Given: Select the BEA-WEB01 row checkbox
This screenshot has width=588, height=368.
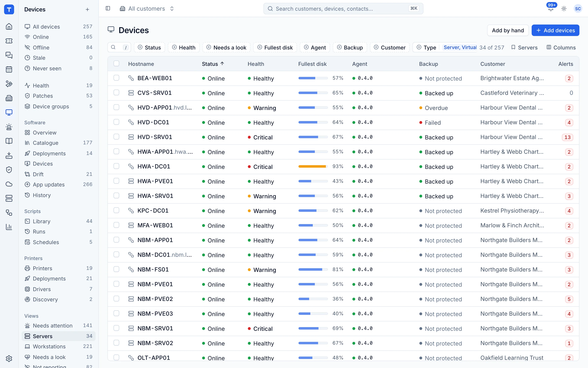Looking at the screenshot, I should click(x=116, y=78).
